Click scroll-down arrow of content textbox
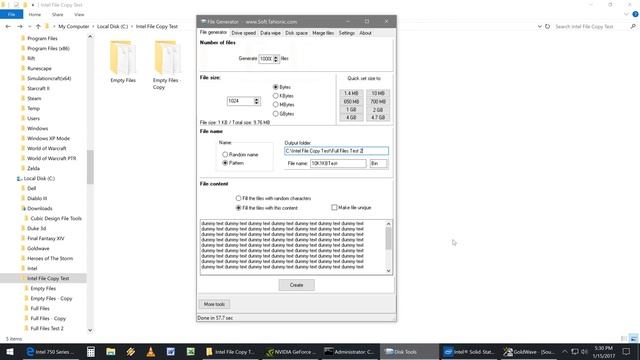The height and width of the screenshot is (360, 640). (389, 271)
